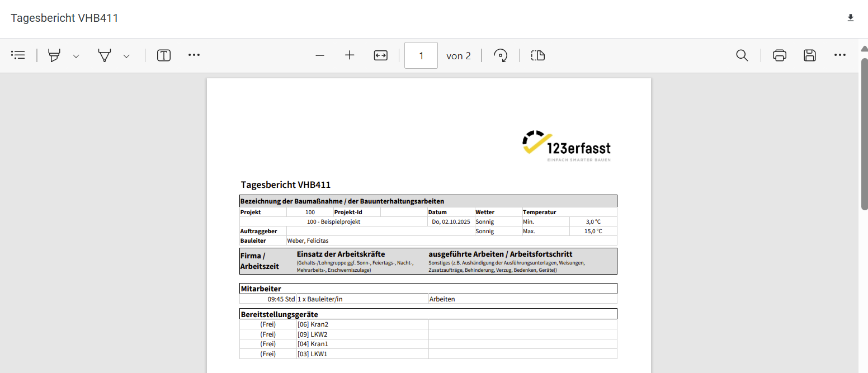The width and height of the screenshot is (868, 373).
Task: Click '100 - Beispielprojekt' project cell
Action: pos(333,221)
